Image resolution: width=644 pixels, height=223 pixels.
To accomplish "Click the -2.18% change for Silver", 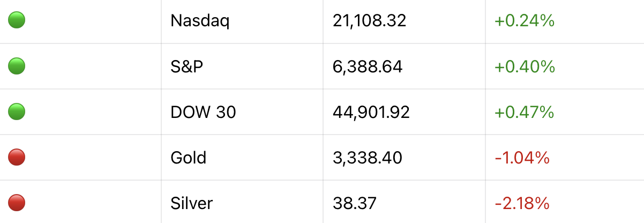I will (x=522, y=203).
